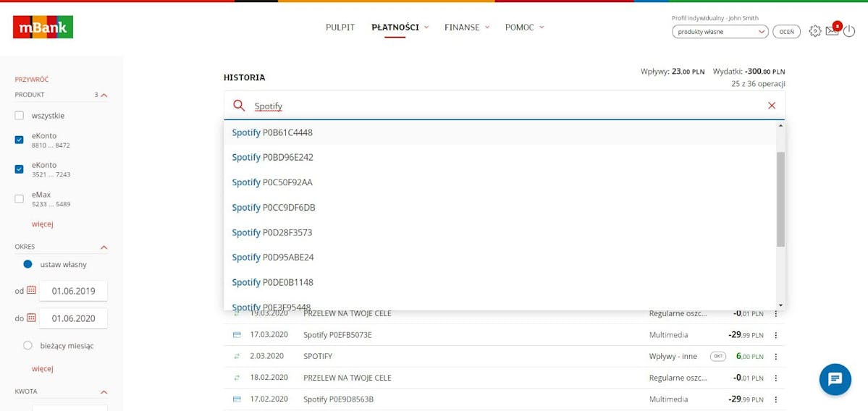This screenshot has height=411, width=868.
Task: Expand the PŁATNOŚCI menu chevron
Action: pos(427,27)
